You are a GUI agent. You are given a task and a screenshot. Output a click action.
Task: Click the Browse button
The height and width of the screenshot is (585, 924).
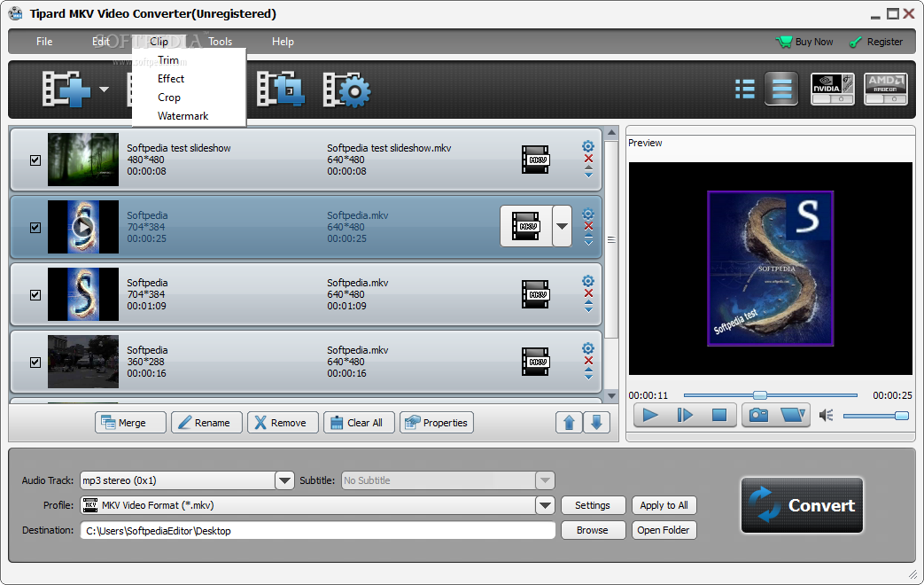(593, 530)
